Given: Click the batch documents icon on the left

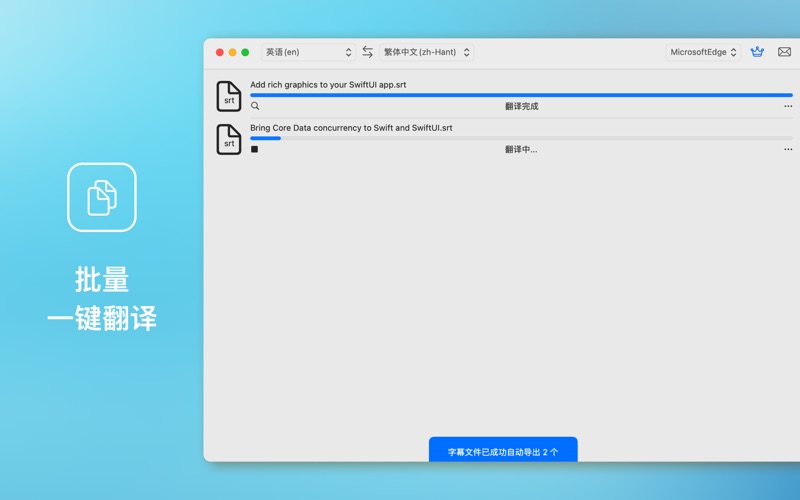Looking at the screenshot, I should coord(102,197).
